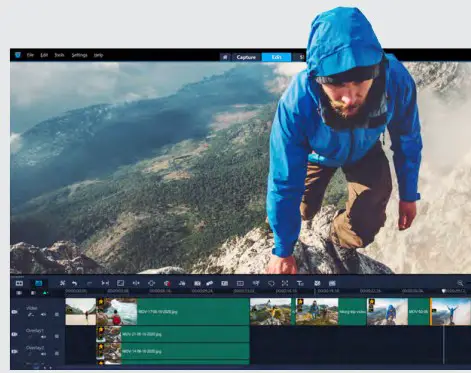Switch to Storyboard view
The height and width of the screenshot is (373, 471).
point(19,283)
